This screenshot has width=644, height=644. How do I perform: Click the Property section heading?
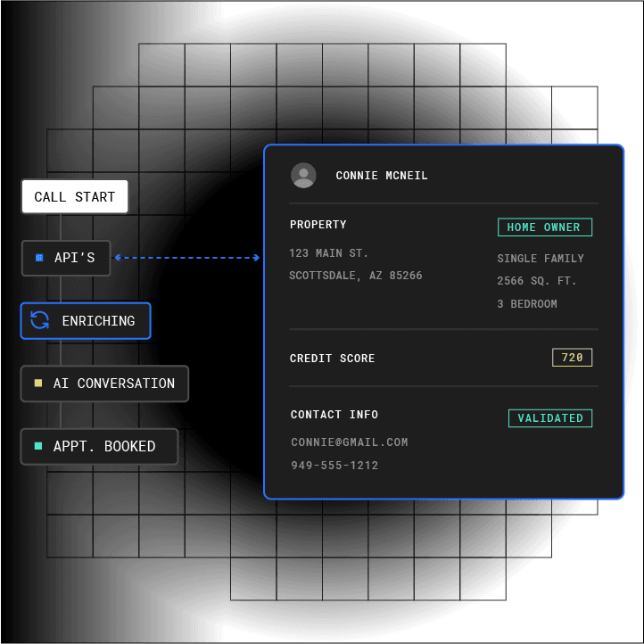[318, 225]
